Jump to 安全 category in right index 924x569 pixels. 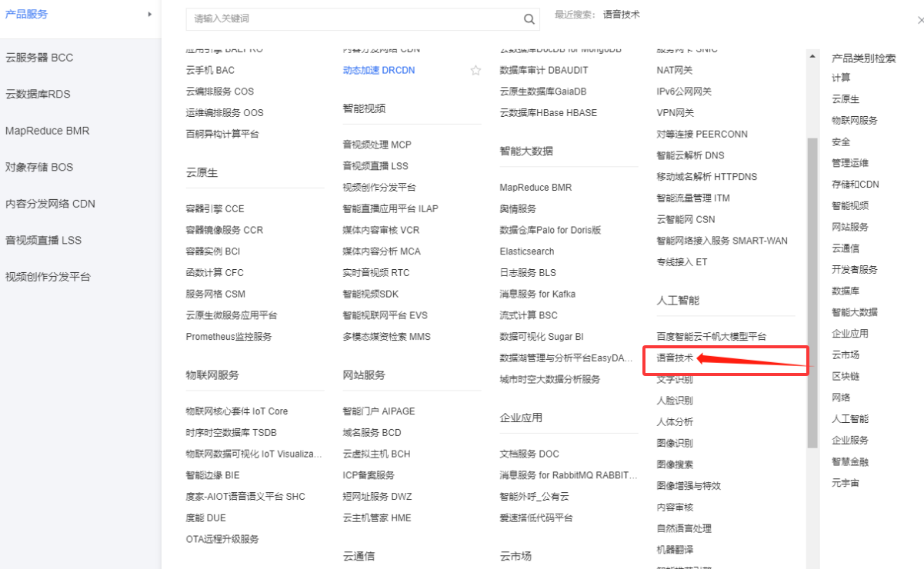pyautogui.click(x=841, y=142)
